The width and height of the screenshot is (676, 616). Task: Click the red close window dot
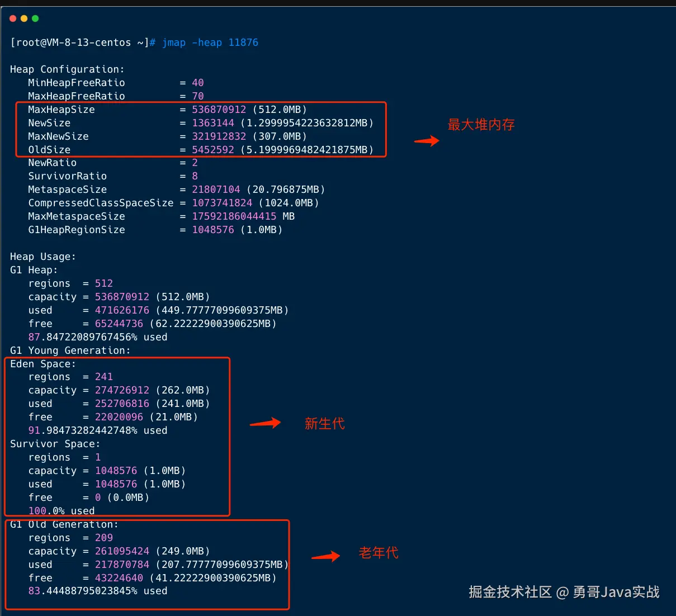pos(13,18)
